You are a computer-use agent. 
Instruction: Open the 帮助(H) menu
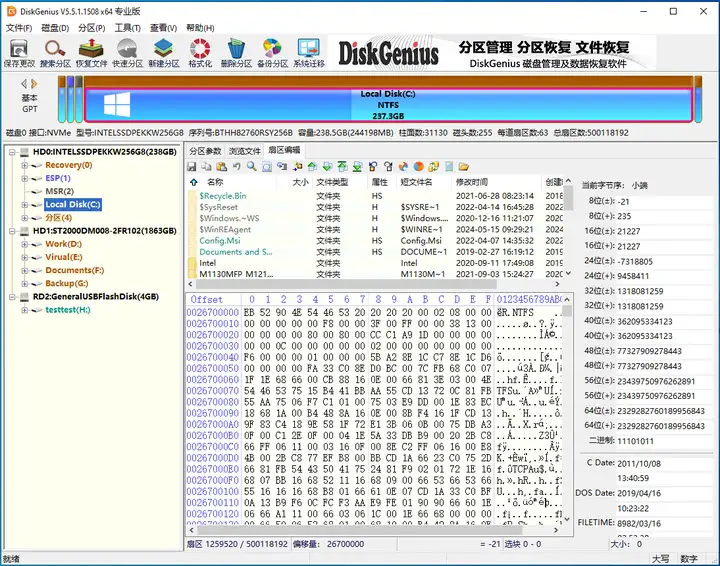click(200, 28)
